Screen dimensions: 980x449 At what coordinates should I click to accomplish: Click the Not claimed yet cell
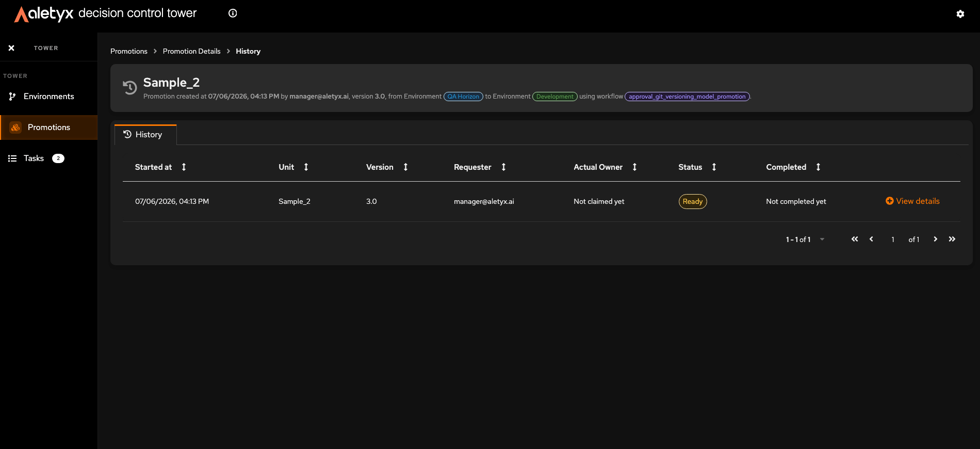coord(599,201)
